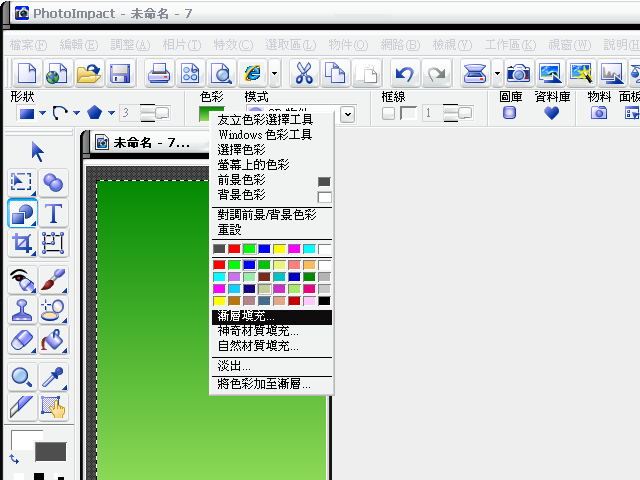This screenshot has width=640, height=480.
Task: Open the rectangle shape dropdown arrow
Action: tap(42, 113)
